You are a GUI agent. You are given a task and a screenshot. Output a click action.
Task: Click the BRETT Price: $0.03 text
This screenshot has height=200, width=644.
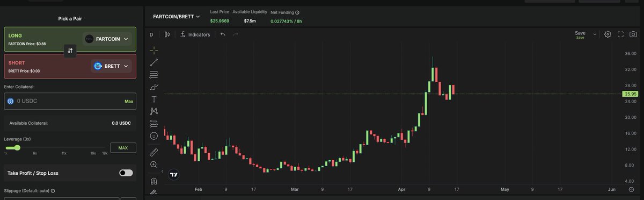tap(24, 71)
